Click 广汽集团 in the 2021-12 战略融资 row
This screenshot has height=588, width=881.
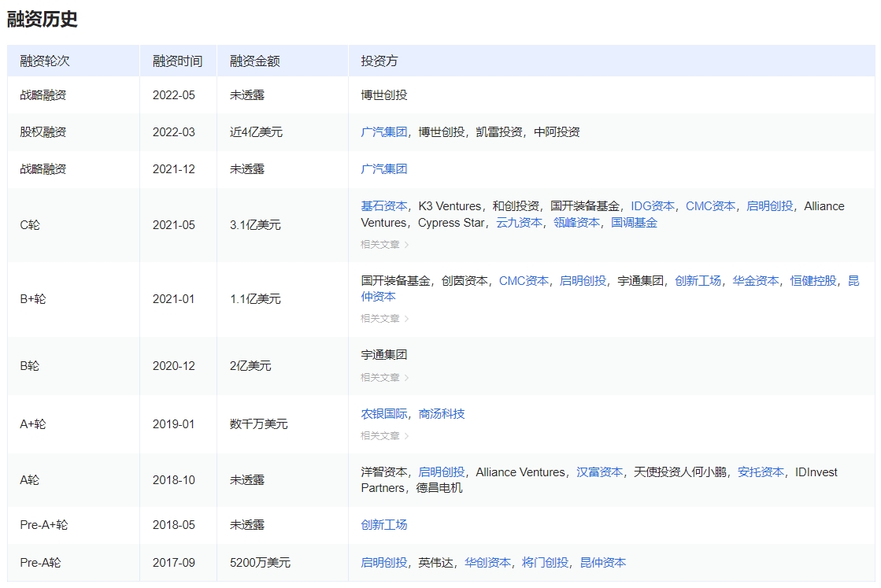pos(384,169)
